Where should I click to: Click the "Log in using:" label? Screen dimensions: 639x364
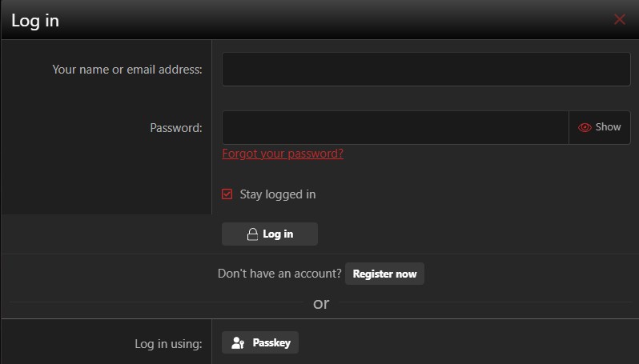[168, 344]
